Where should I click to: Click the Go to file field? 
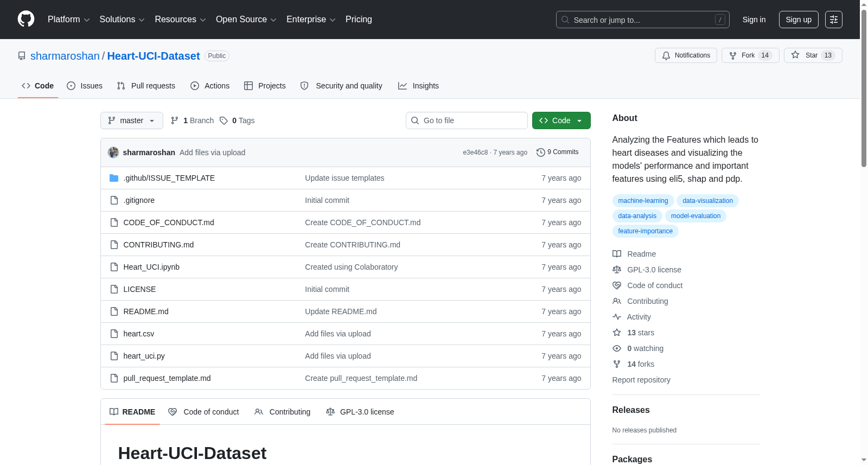(467, 120)
